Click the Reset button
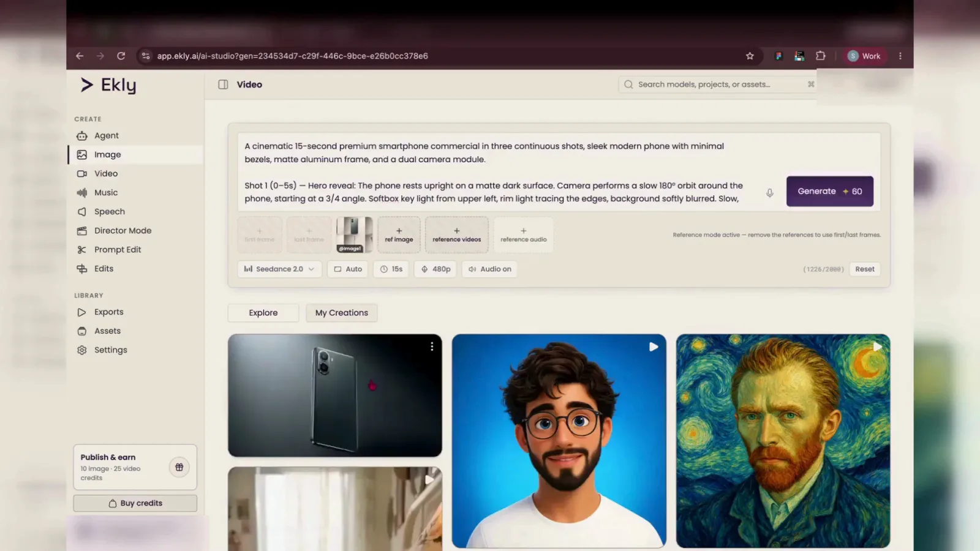980x551 pixels. pos(865,269)
